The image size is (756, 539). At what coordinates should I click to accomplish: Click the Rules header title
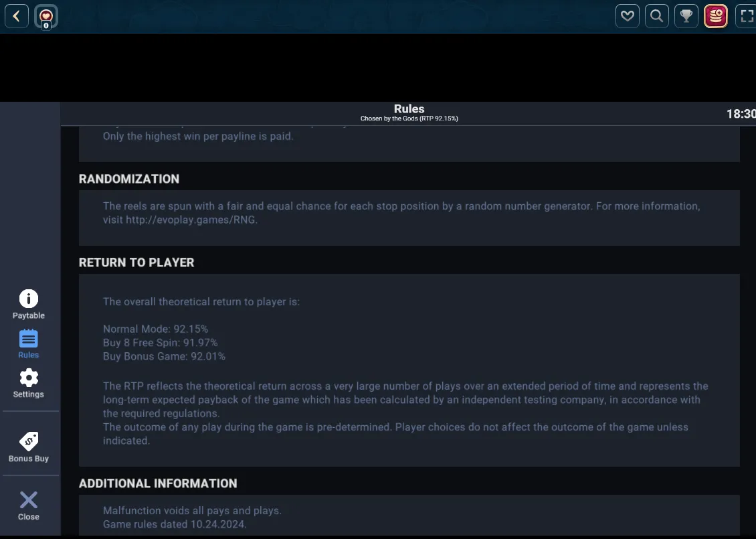tap(409, 109)
